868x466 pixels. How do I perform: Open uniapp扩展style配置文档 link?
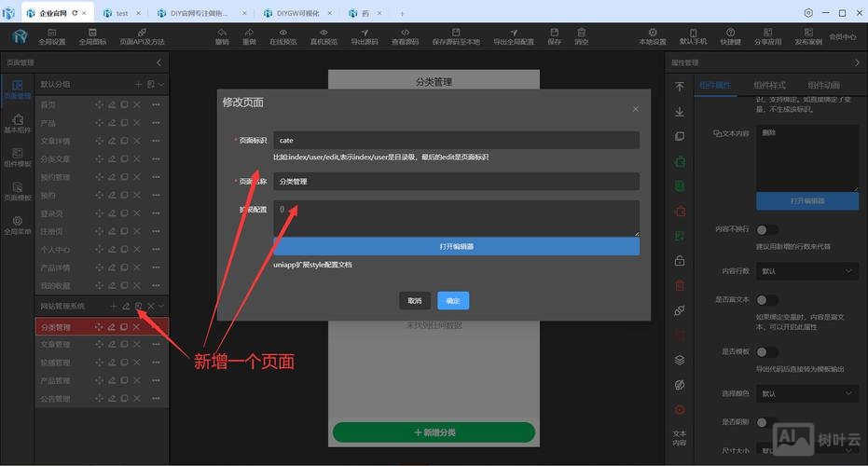point(312,265)
